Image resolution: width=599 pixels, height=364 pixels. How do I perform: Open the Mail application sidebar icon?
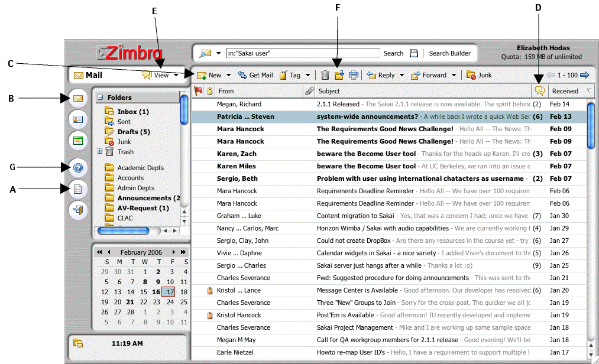point(78,99)
